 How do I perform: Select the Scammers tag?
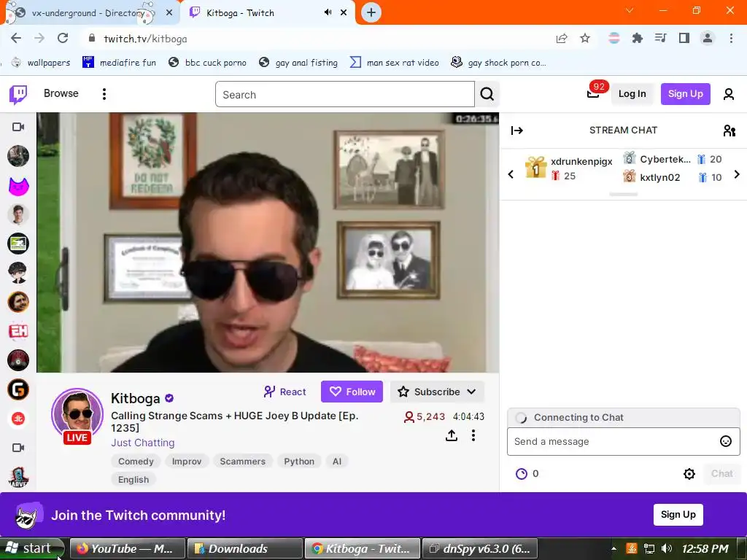[x=242, y=462]
